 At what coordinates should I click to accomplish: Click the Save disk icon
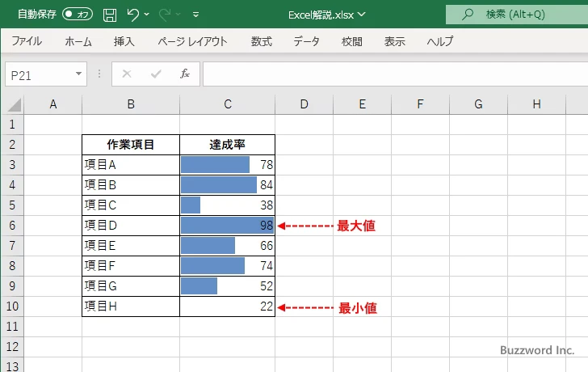pyautogui.click(x=110, y=15)
